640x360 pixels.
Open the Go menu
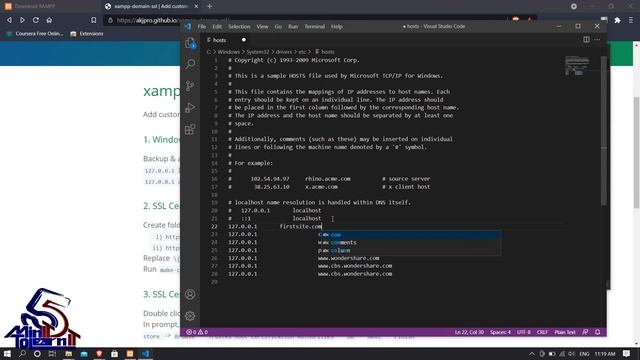point(278,27)
